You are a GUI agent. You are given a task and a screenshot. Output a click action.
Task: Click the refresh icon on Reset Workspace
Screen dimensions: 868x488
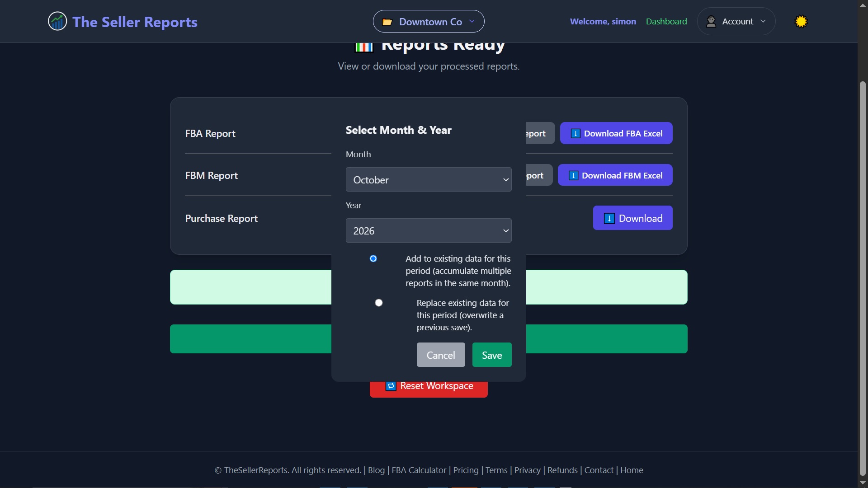(x=391, y=386)
